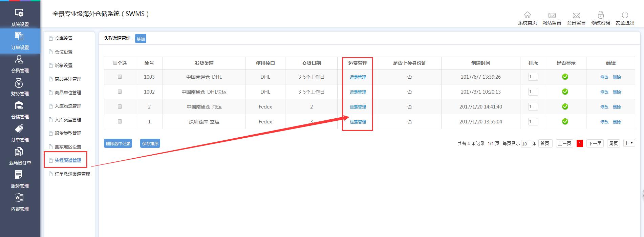644x237 pixels.
Task: Click the 每页展示 records-per-page input field
Action: [525, 144]
